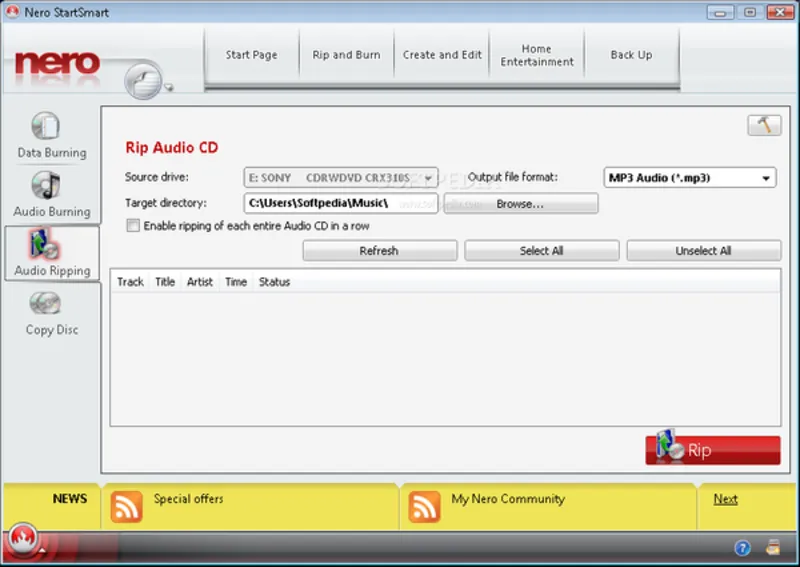The height and width of the screenshot is (567, 800).
Task: Enable ripping each entire Audio CD in a row
Action: [x=133, y=226]
